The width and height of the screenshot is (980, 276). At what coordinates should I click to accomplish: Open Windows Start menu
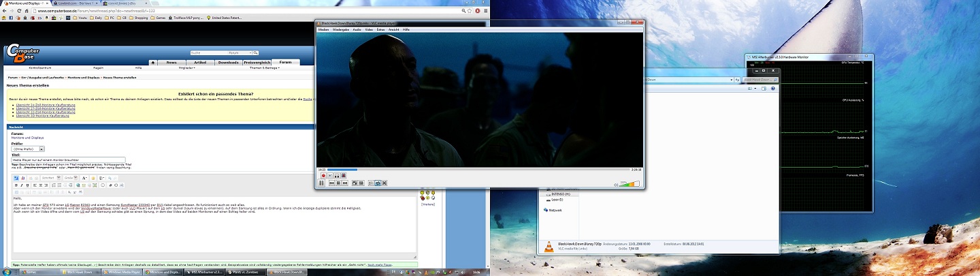tap(6, 271)
